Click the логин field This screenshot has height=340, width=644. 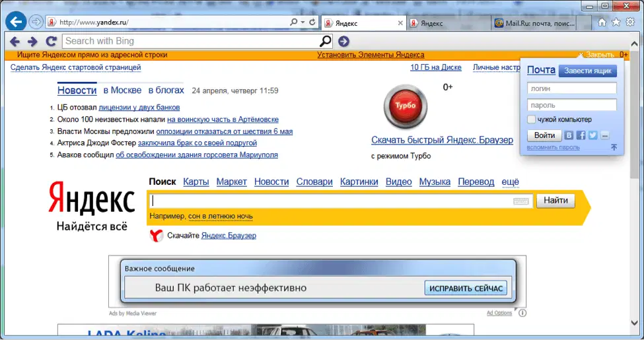pos(572,88)
